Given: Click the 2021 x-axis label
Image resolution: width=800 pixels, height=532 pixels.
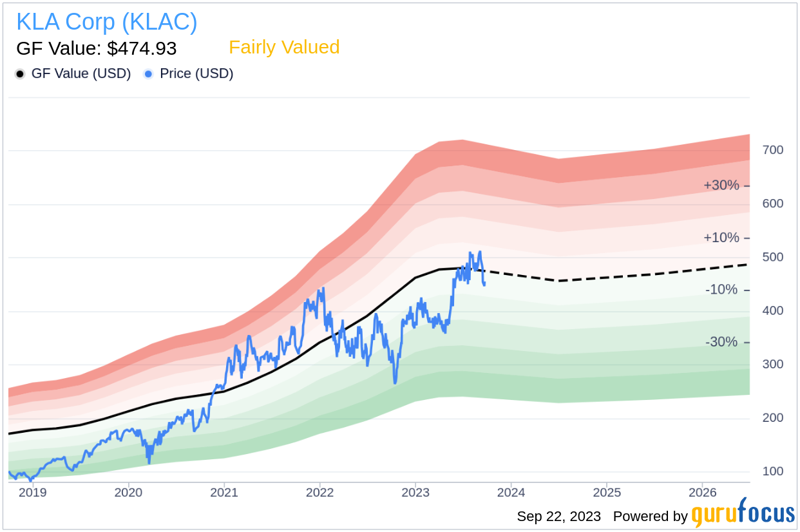Looking at the screenshot, I should [x=224, y=493].
